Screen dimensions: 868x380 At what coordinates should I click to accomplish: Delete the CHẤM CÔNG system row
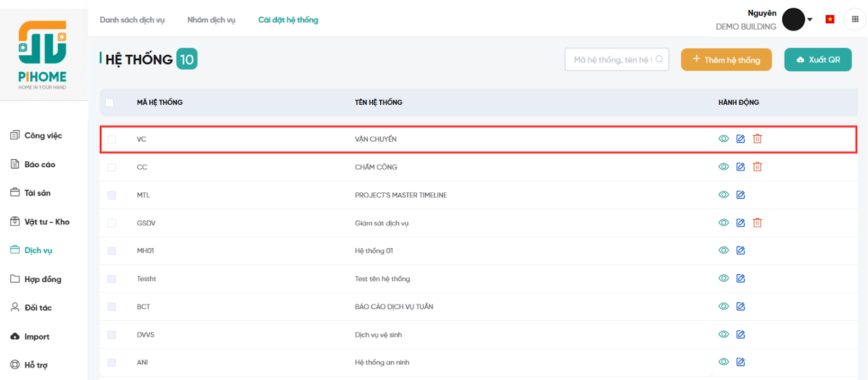[x=757, y=167]
